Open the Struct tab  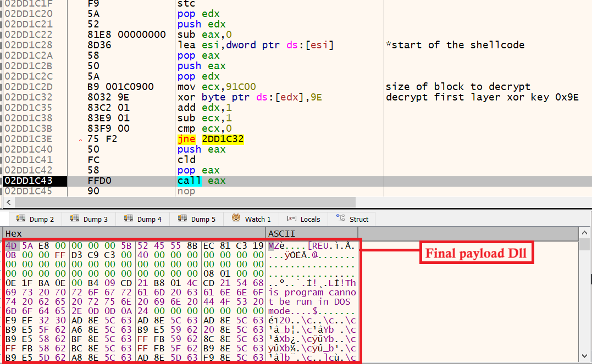coord(358,219)
